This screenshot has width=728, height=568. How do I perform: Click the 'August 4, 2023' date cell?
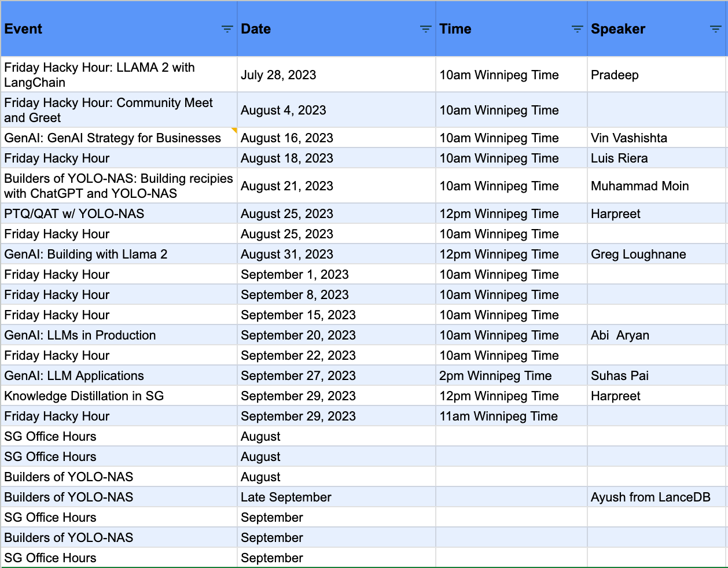coord(337,110)
